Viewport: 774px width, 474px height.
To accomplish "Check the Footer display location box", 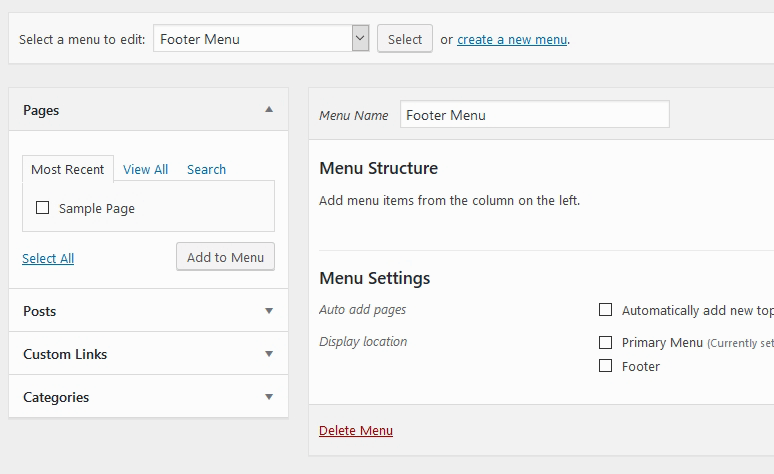I will click(x=605, y=366).
